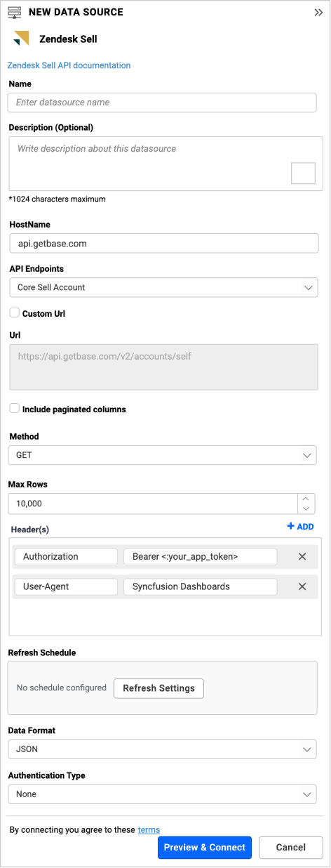
Task: Edit the HostName field
Action: [x=163, y=243]
